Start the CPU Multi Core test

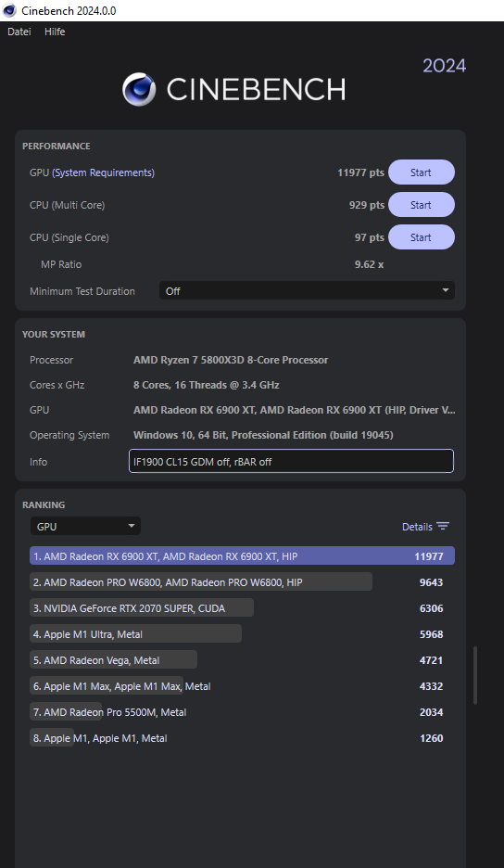tap(421, 205)
